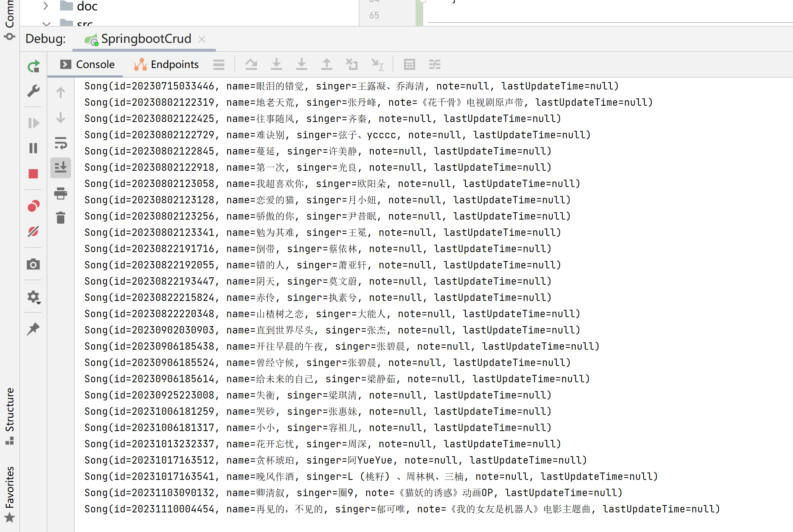Open the wrench icon to modify run configuration
The image size is (793, 532).
(33, 91)
